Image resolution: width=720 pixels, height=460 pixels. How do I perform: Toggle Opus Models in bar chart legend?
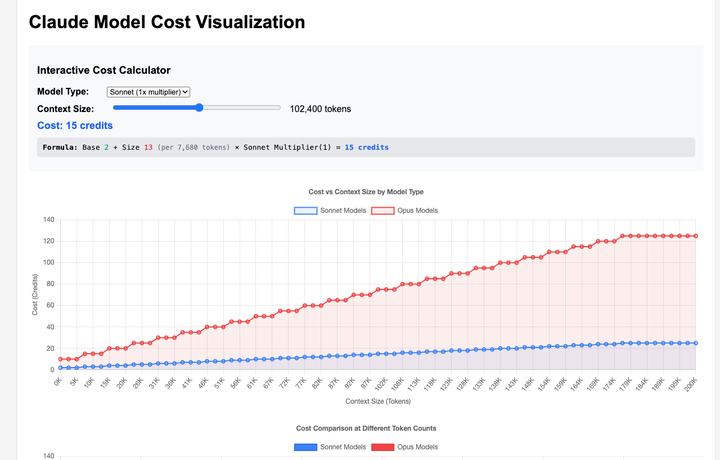405,447
